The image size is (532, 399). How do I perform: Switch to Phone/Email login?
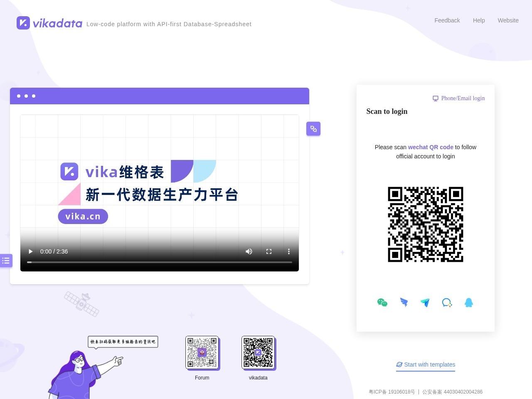(x=463, y=98)
